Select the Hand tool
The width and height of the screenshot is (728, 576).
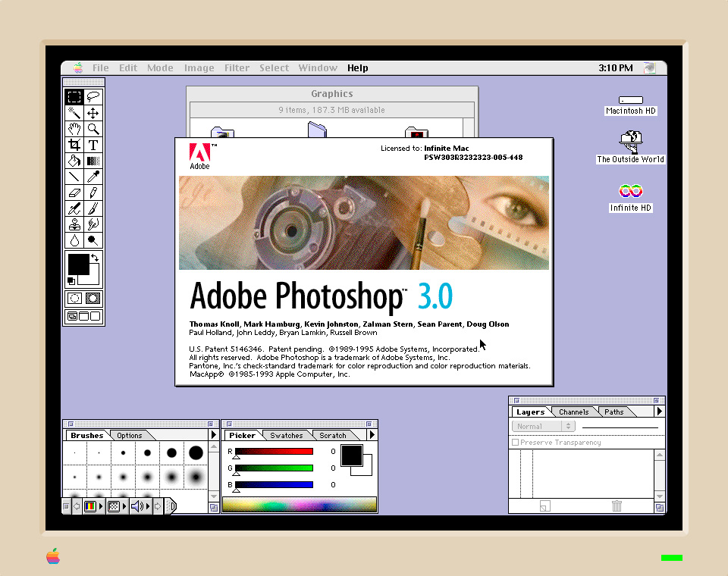74,129
